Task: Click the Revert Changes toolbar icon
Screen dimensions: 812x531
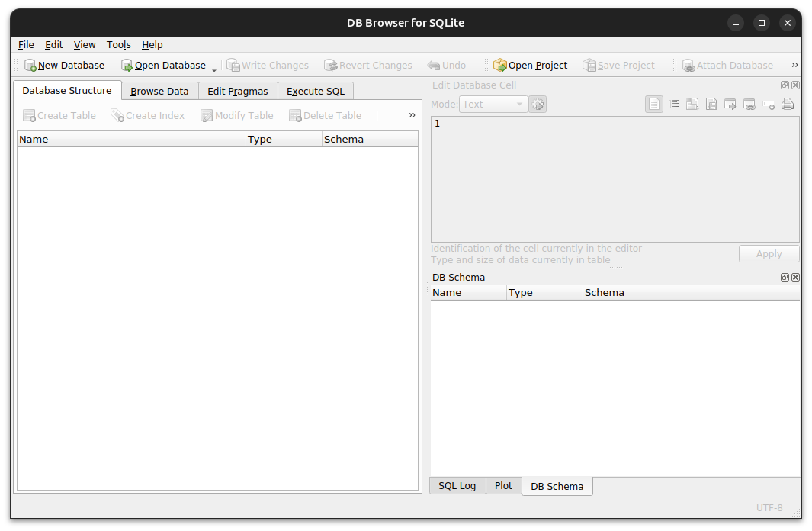Action: (x=329, y=66)
